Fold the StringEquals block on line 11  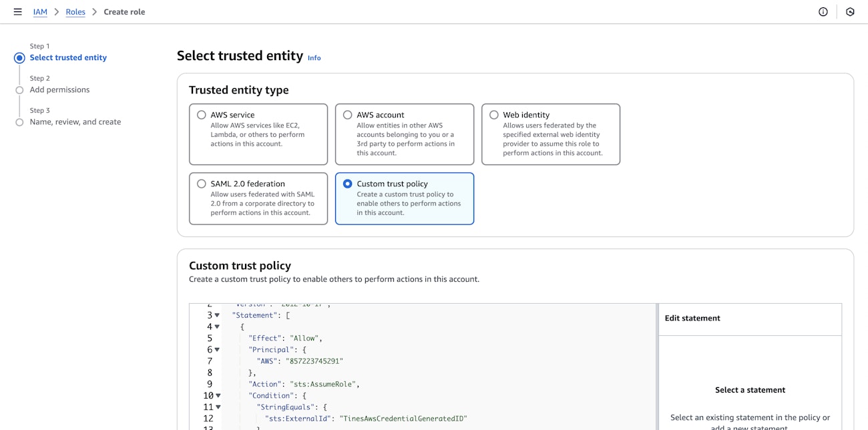[x=217, y=407]
